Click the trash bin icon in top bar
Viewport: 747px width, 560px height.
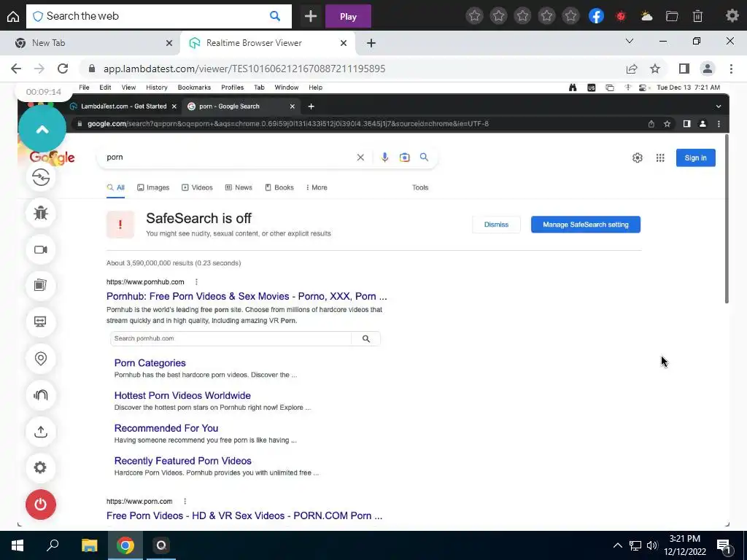(697, 16)
